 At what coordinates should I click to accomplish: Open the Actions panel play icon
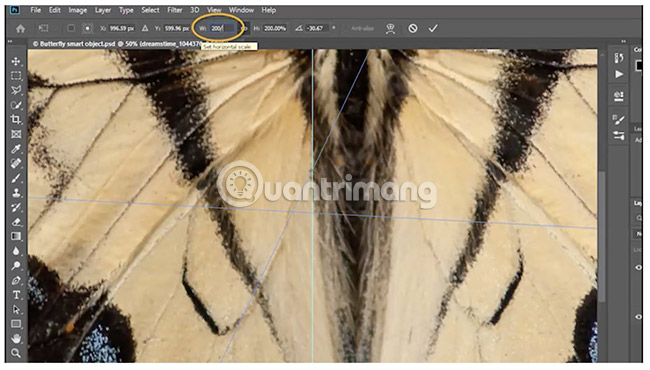618,74
